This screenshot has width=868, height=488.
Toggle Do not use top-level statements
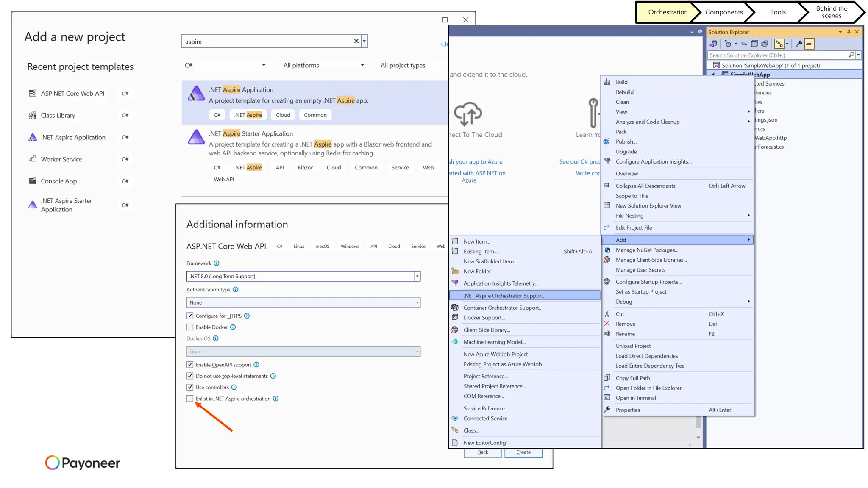(x=190, y=376)
